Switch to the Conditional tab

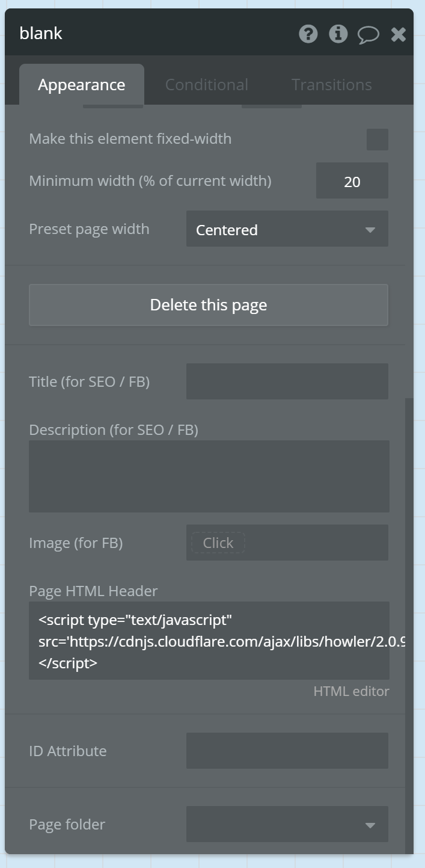click(x=206, y=84)
